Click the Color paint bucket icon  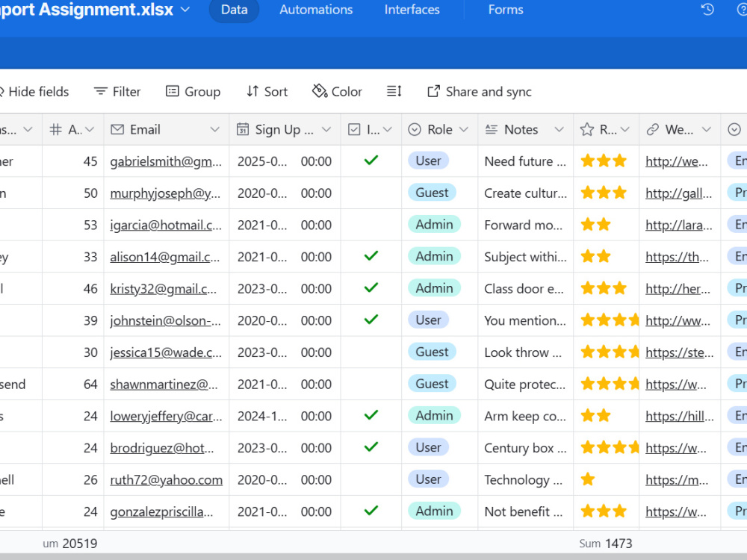coord(320,91)
